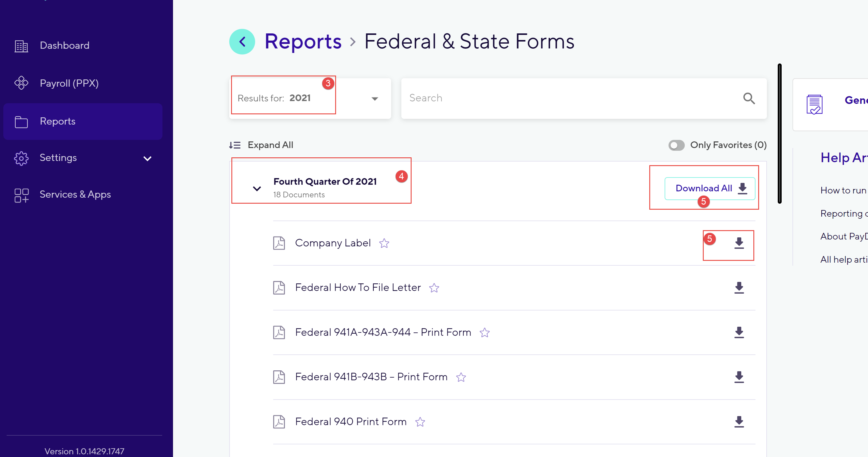Click into the Search input field

[x=573, y=98]
